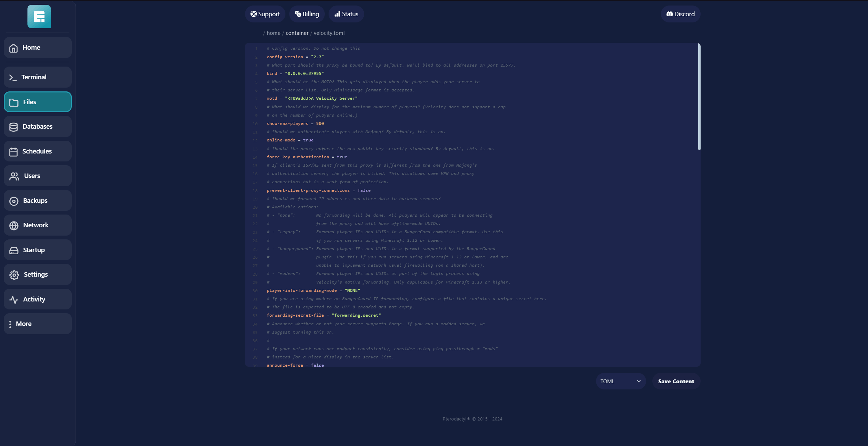Check the server Status page
The height and width of the screenshot is (446, 868).
click(x=346, y=14)
